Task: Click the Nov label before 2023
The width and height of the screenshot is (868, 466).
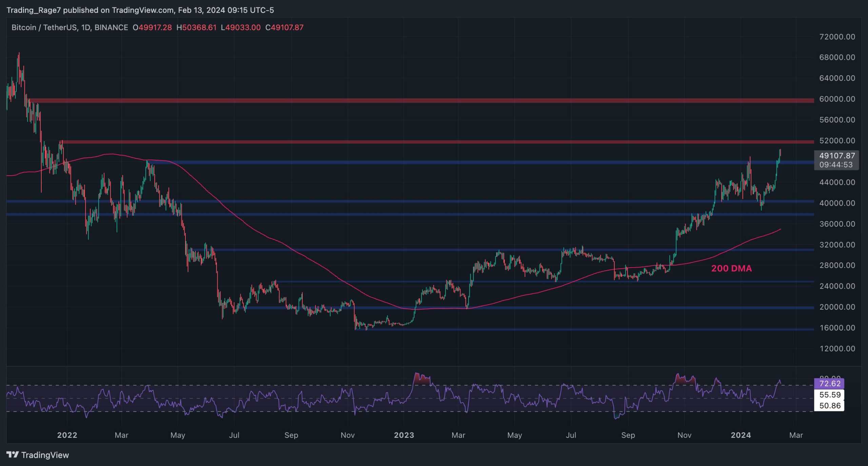Action: click(x=348, y=435)
